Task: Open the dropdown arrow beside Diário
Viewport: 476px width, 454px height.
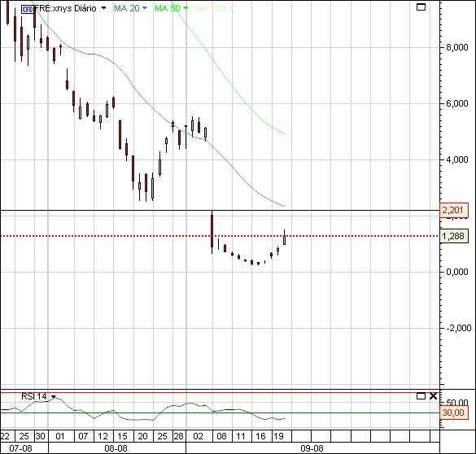Action: pyautogui.click(x=104, y=8)
